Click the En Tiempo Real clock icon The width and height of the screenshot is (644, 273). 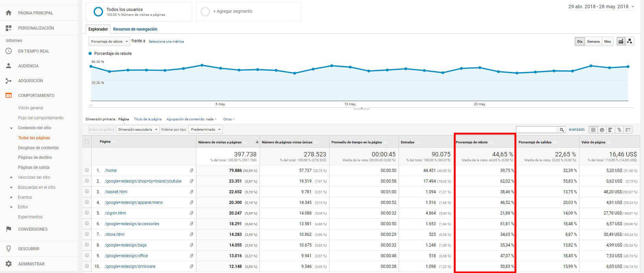(9, 51)
